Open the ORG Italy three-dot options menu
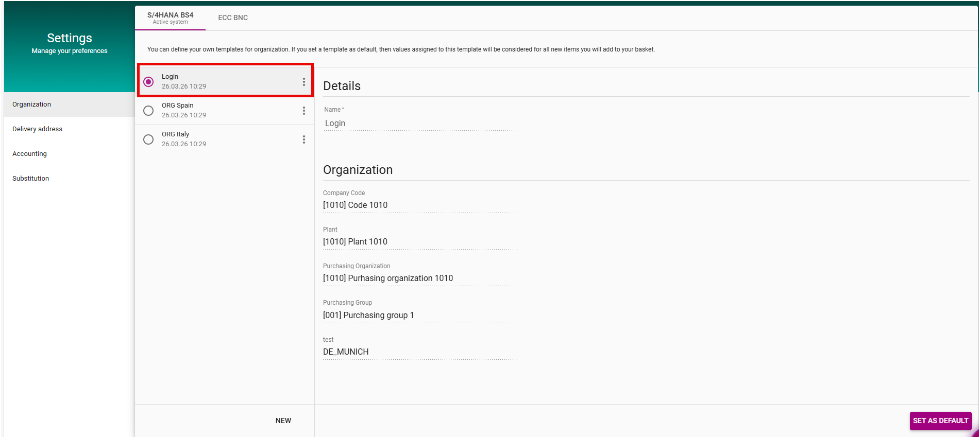Viewport: 980px width, 438px height. 303,139
